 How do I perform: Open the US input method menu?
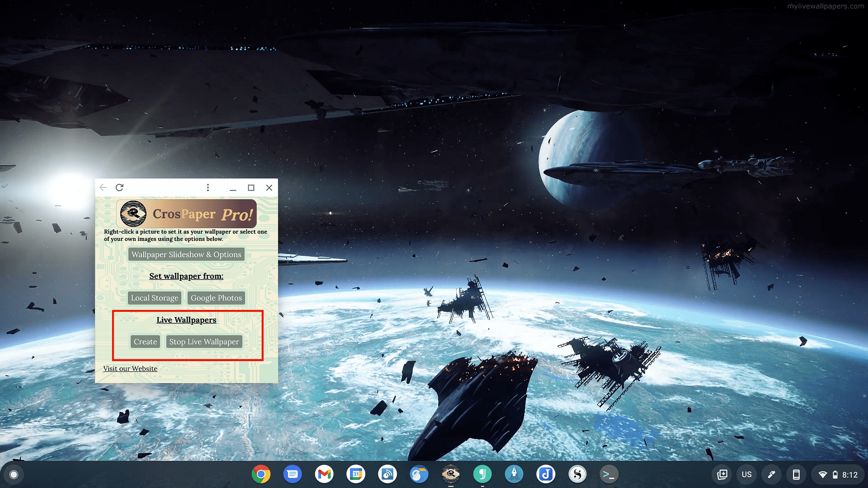point(747,474)
